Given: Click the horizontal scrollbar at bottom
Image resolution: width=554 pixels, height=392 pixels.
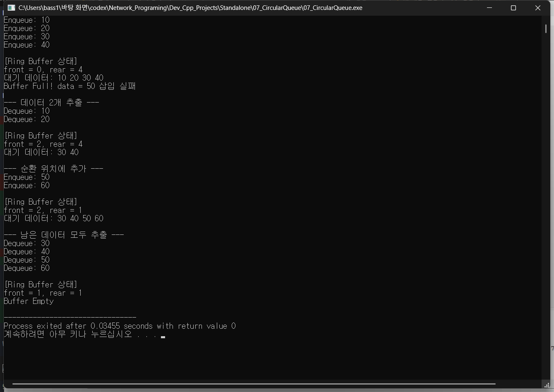Looking at the screenshot, I should tap(254, 384).
